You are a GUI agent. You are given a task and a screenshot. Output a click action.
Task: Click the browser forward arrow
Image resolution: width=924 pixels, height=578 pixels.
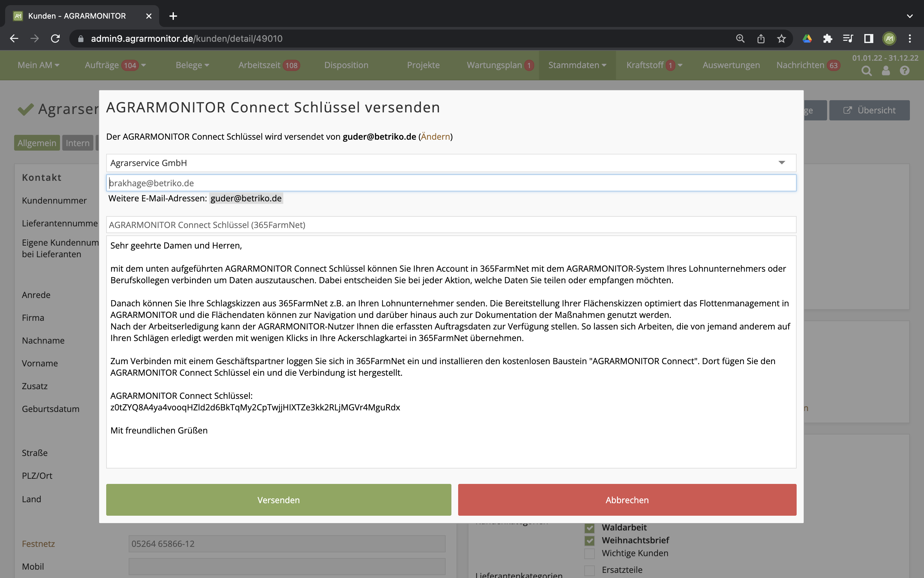point(35,39)
